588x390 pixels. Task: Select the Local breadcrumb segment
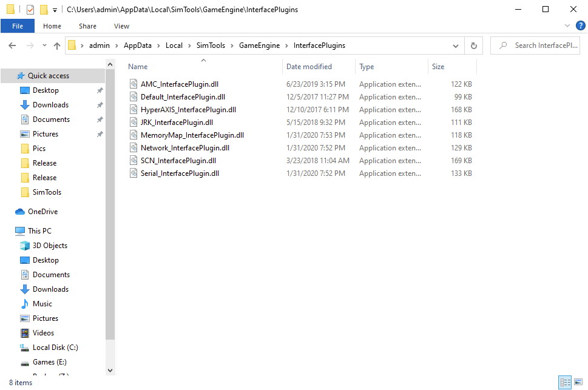[x=174, y=45]
